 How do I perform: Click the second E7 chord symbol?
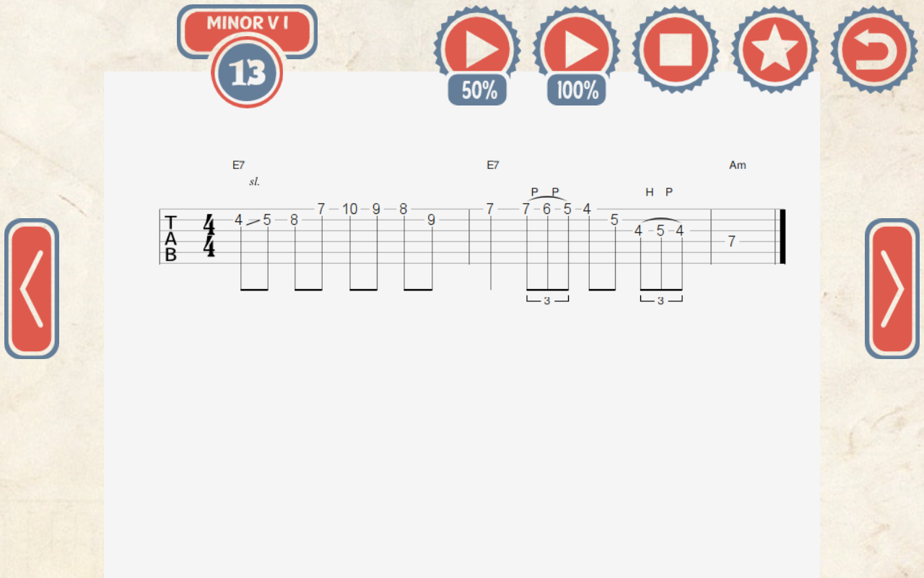[x=492, y=165]
